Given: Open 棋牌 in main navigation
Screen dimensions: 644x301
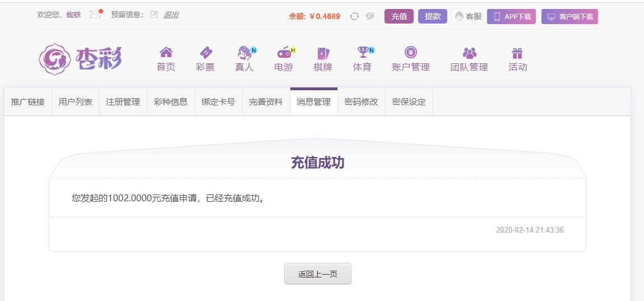Looking at the screenshot, I should [323, 67].
